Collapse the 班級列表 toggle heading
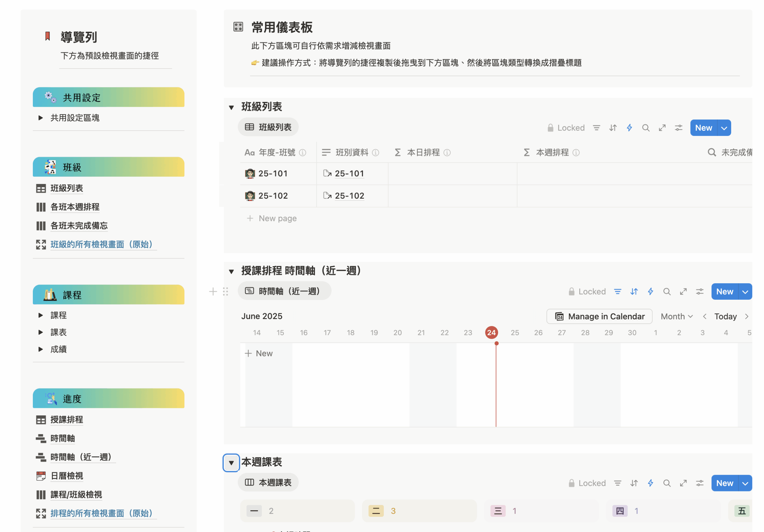The height and width of the screenshot is (532, 764). (231, 107)
